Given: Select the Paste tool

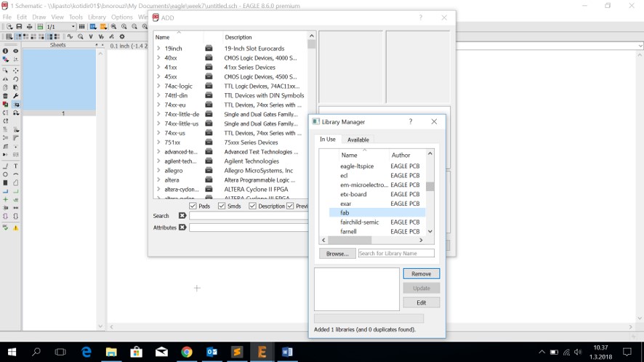Looking at the screenshot, I should (15, 87).
